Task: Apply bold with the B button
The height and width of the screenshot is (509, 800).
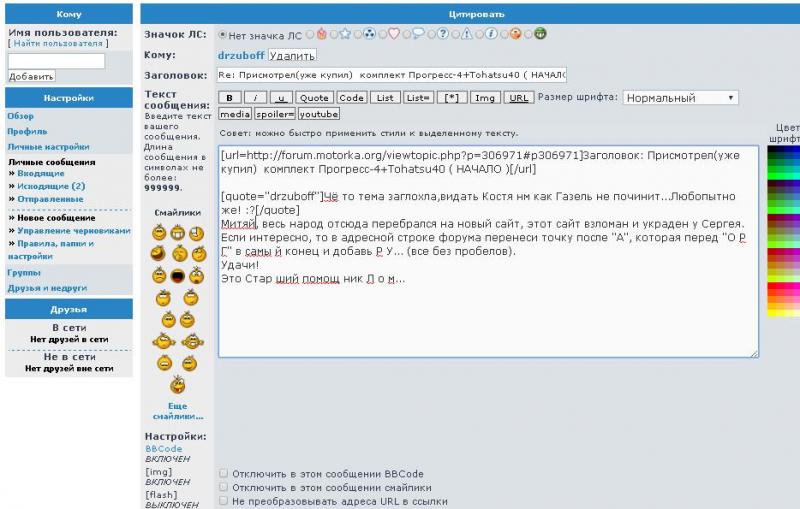Action: [x=230, y=98]
